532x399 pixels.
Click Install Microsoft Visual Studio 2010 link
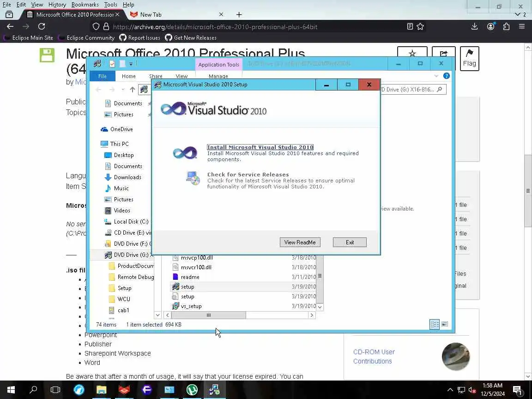[x=260, y=147]
